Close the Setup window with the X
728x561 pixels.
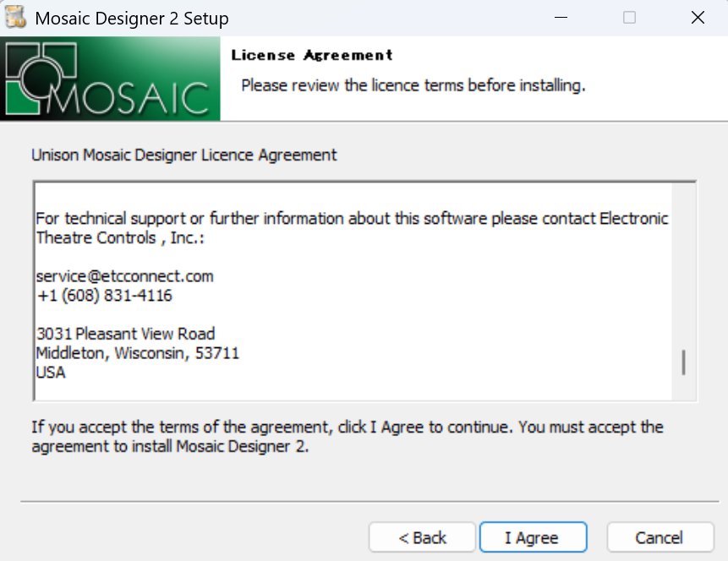pyautogui.click(x=698, y=18)
